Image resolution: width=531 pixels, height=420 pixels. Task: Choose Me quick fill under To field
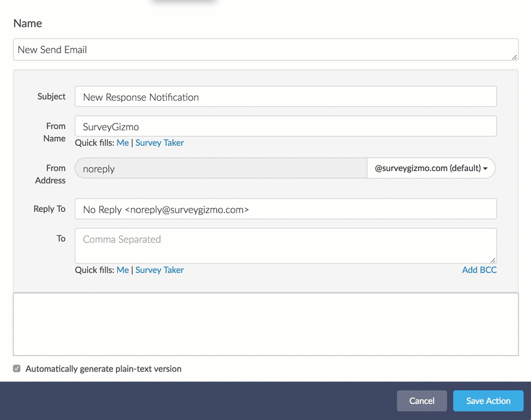[123, 270]
